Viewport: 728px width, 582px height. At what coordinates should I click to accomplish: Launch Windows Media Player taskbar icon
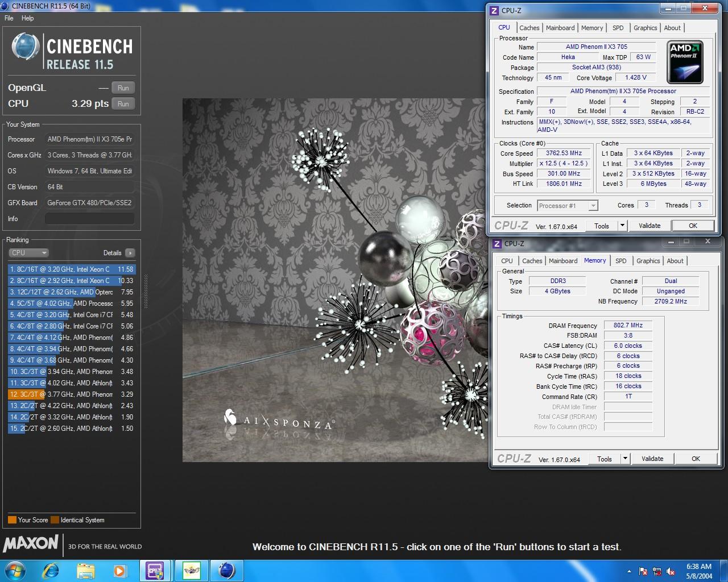click(x=119, y=570)
